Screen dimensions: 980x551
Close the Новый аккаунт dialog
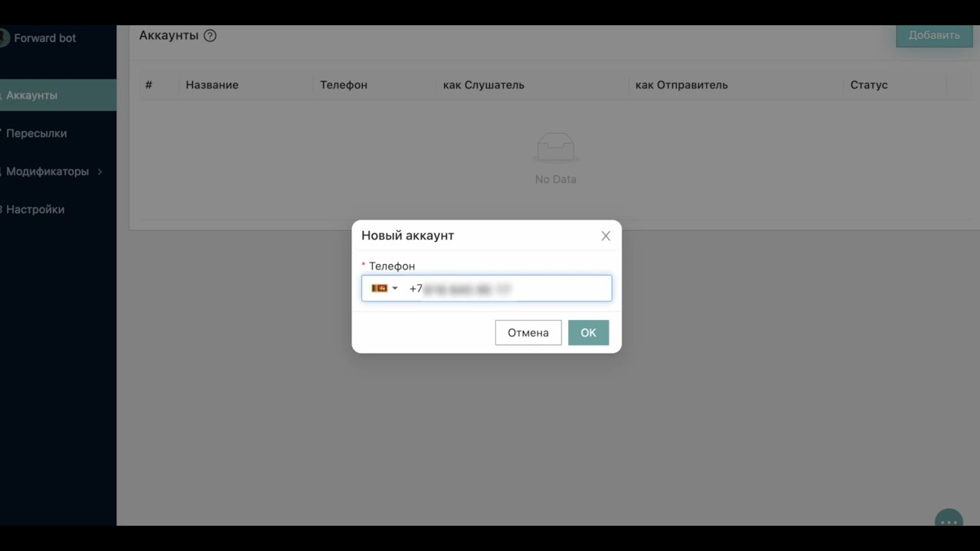point(606,236)
